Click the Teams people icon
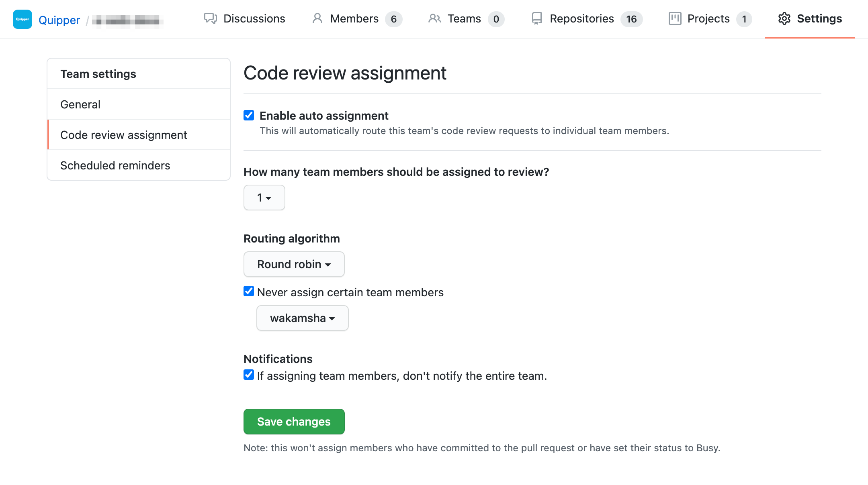868x485 pixels. pos(434,18)
